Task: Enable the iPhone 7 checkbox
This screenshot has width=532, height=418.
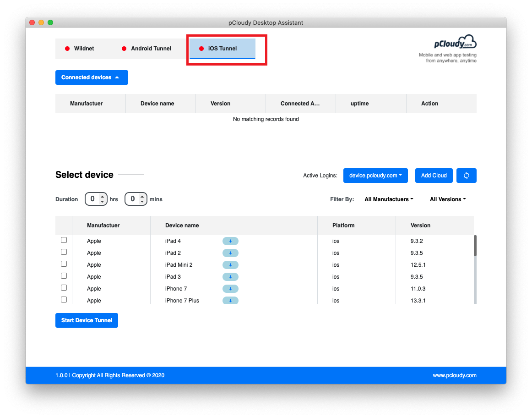Action: coord(64,288)
